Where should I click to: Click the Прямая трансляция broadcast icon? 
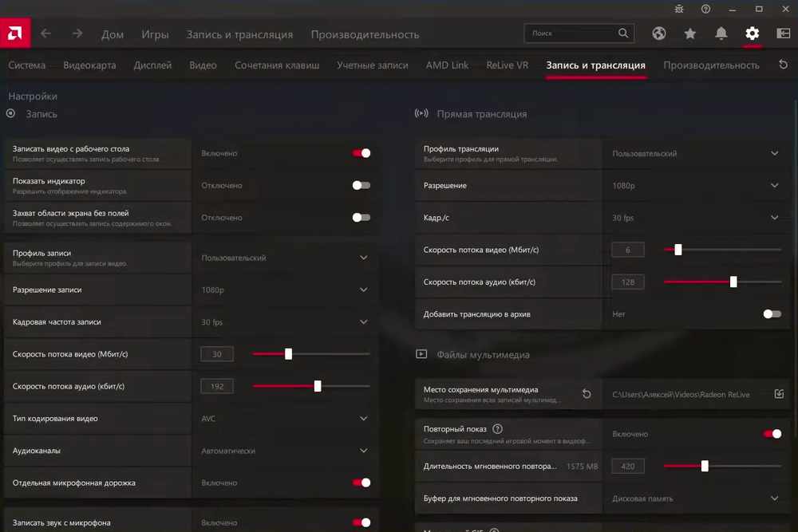421,113
